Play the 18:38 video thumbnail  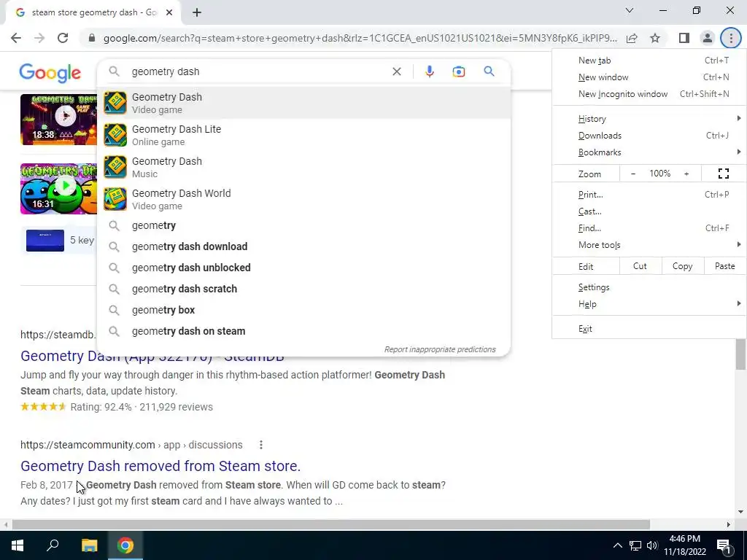(x=58, y=119)
